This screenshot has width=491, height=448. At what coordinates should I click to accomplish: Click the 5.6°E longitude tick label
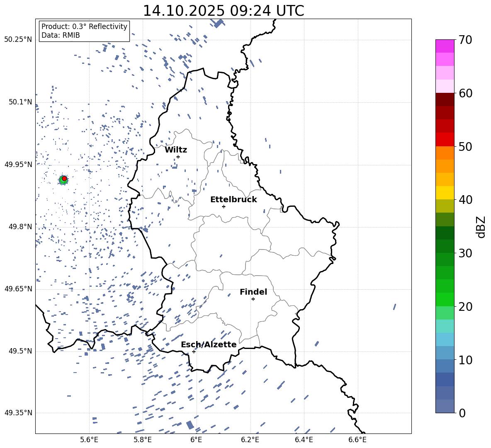click(x=89, y=440)
